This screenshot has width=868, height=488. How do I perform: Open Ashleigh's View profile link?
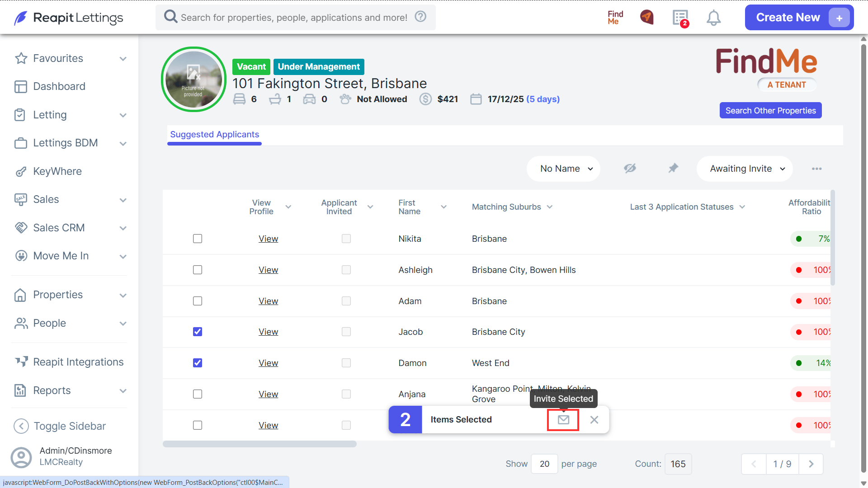[x=268, y=270]
